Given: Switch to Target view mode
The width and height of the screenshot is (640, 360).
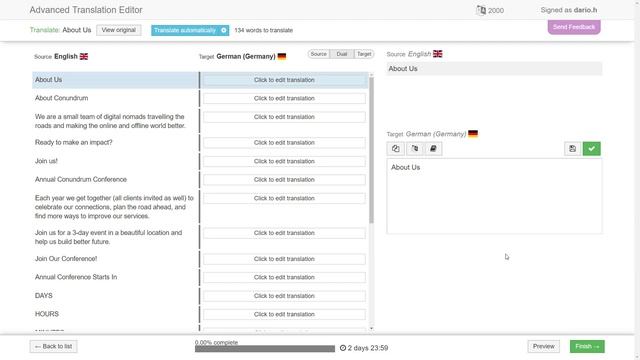Looking at the screenshot, I should 364,54.
